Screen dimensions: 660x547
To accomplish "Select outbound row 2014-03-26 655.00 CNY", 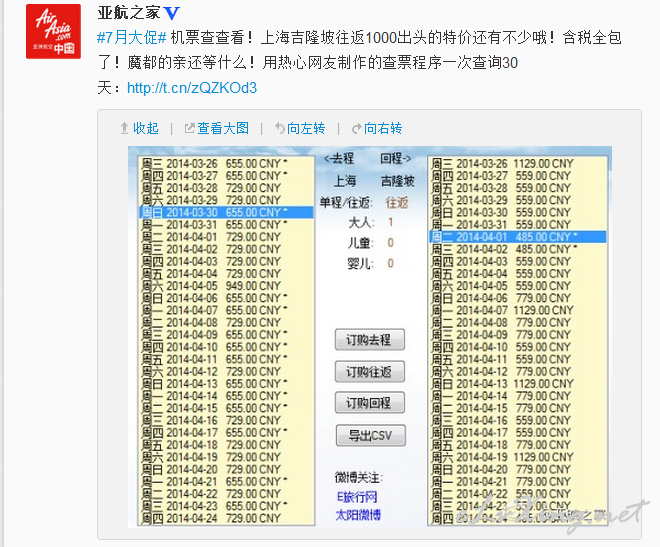I will coord(226,163).
